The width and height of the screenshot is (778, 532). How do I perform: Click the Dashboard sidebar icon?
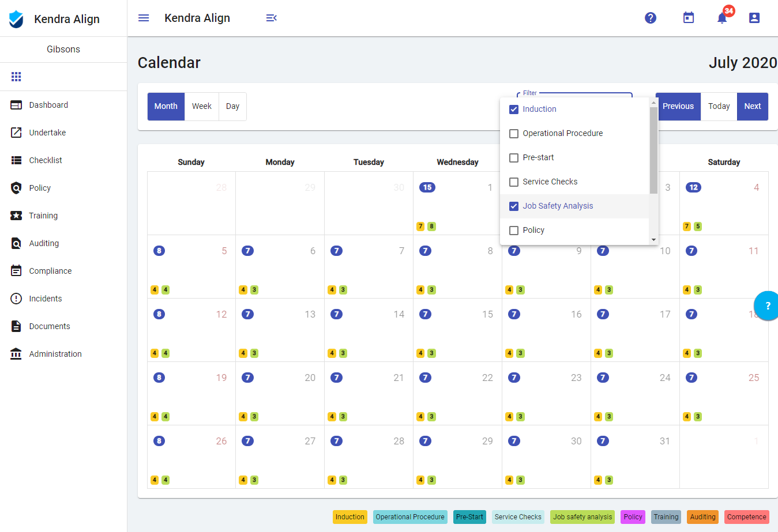coord(16,105)
